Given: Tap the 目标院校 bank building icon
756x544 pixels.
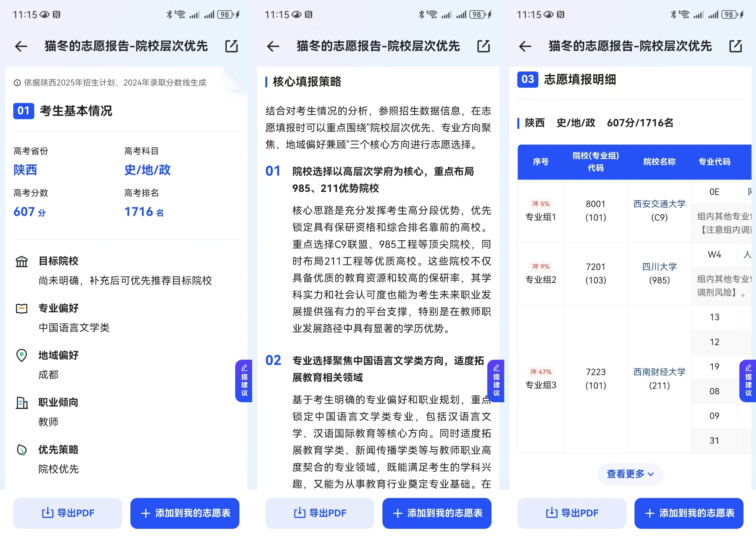Looking at the screenshot, I should tap(22, 261).
